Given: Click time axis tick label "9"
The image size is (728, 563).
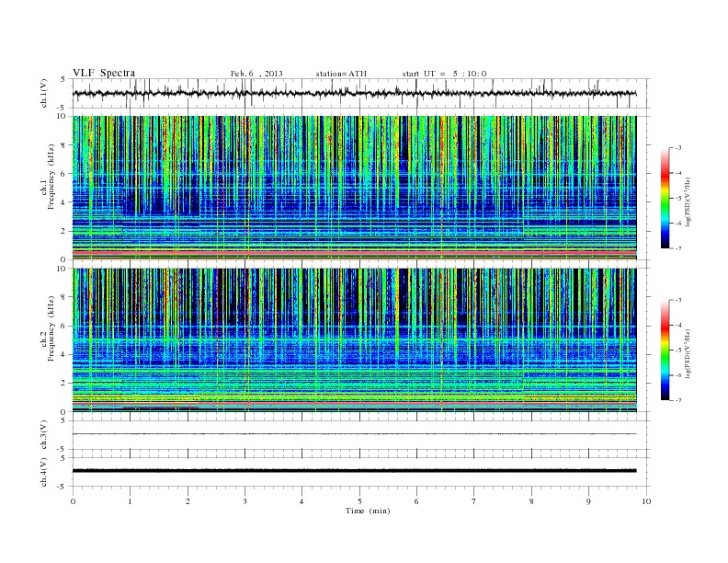Looking at the screenshot, I should click(x=588, y=501).
